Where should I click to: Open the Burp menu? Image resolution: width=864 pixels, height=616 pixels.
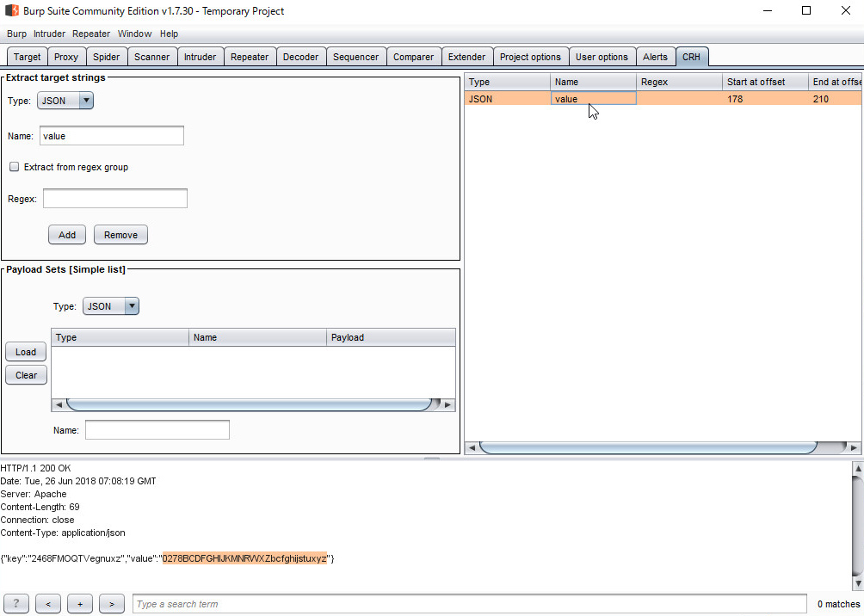16,34
